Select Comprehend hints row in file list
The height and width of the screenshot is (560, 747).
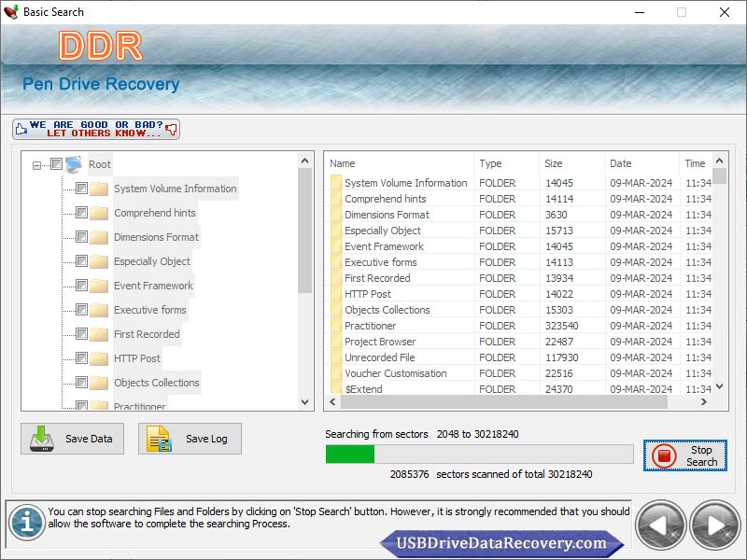click(519, 199)
